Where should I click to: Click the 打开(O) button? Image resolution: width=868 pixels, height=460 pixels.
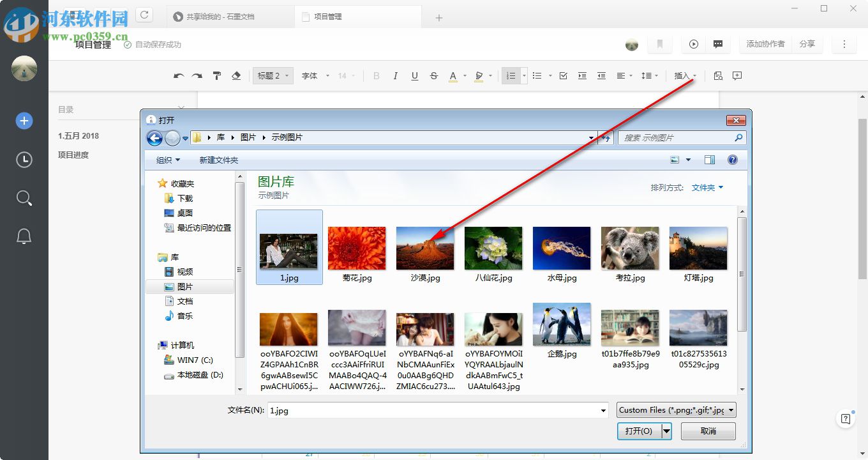(638, 431)
